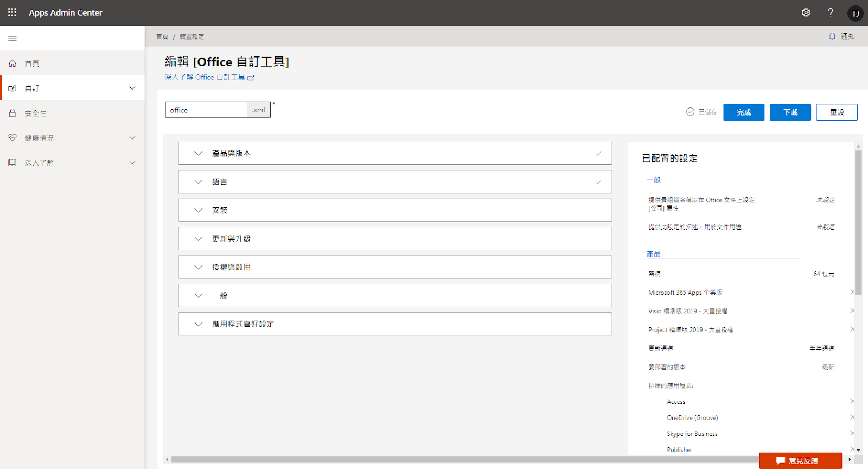Click the scroll left arrow at the bottom
The height and width of the screenshot is (469, 868).
coord(167,460)
